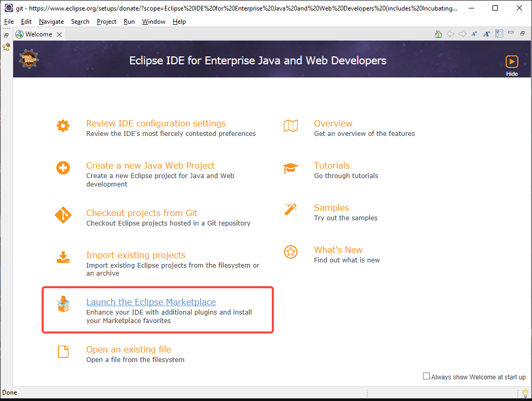
Task: Click the plus icon for new Java Web Project
Action: [63, 168]
